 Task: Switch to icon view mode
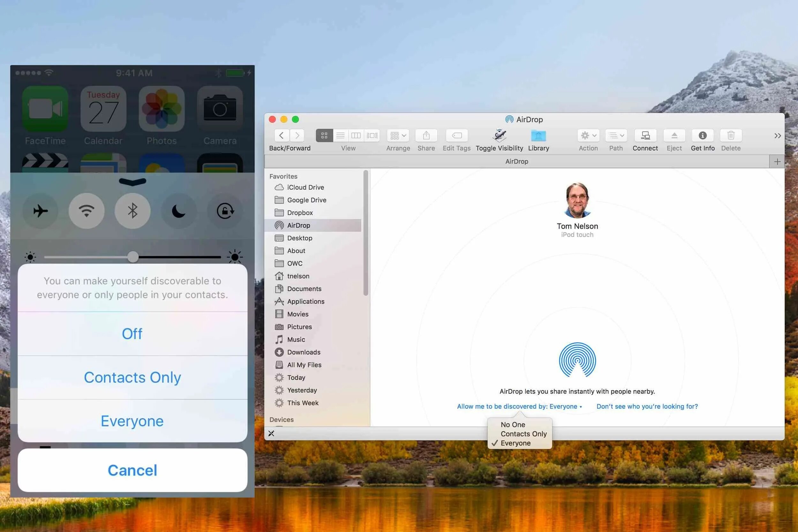[x=324, y=136]
